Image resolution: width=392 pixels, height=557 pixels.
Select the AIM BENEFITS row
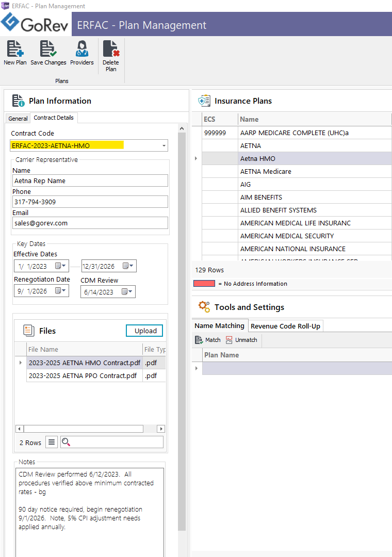point(297,197)
